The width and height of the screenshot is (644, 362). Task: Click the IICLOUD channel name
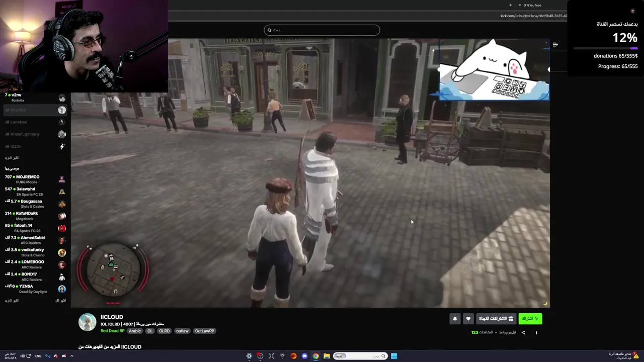(112, 317)
